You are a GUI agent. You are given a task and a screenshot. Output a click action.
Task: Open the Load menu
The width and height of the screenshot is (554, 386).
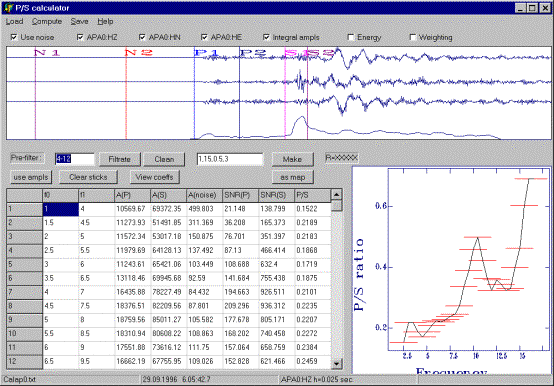(14, 22)
